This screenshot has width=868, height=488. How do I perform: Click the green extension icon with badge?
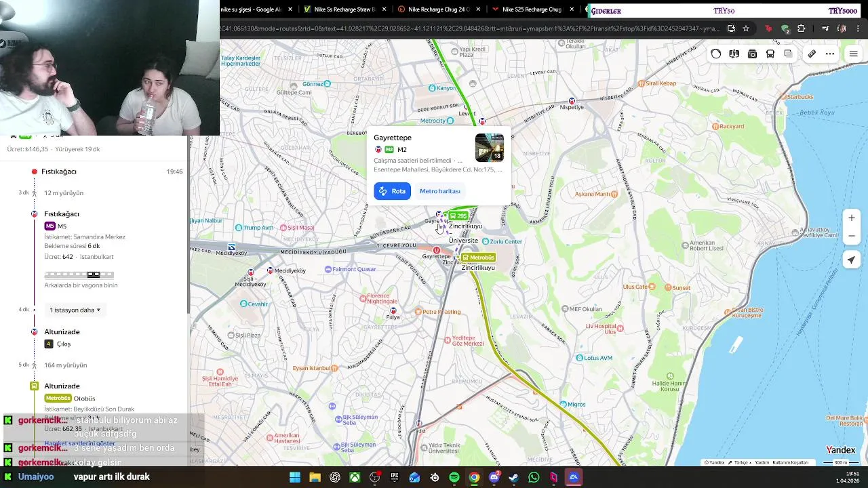tap(785, 28)
